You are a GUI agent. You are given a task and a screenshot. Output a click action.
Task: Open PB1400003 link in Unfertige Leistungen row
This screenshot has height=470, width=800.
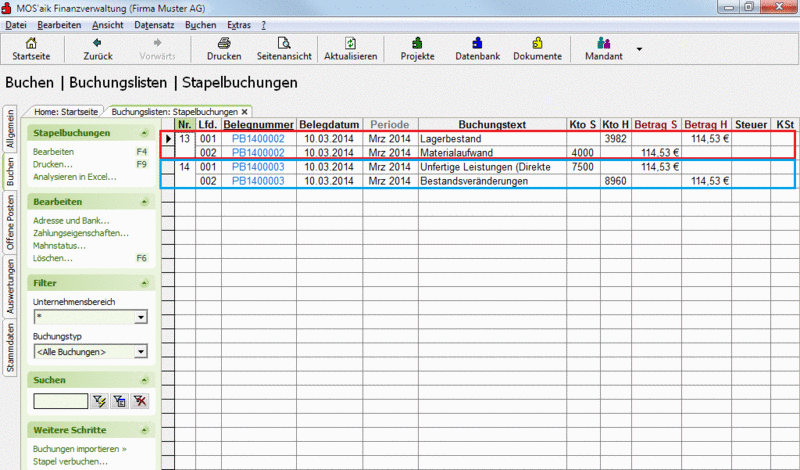coord(258,167)
